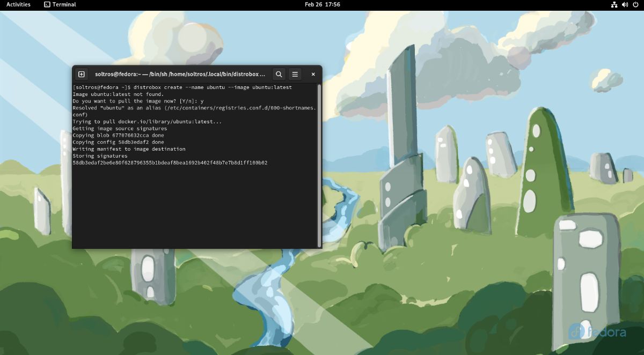
Task: Open the hamburger menu in the terminal titlebar
Action: click(295, 74)
